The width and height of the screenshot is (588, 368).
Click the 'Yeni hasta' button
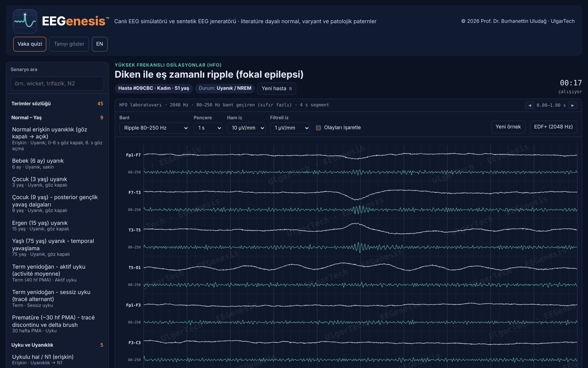click(x=277, y=89)
